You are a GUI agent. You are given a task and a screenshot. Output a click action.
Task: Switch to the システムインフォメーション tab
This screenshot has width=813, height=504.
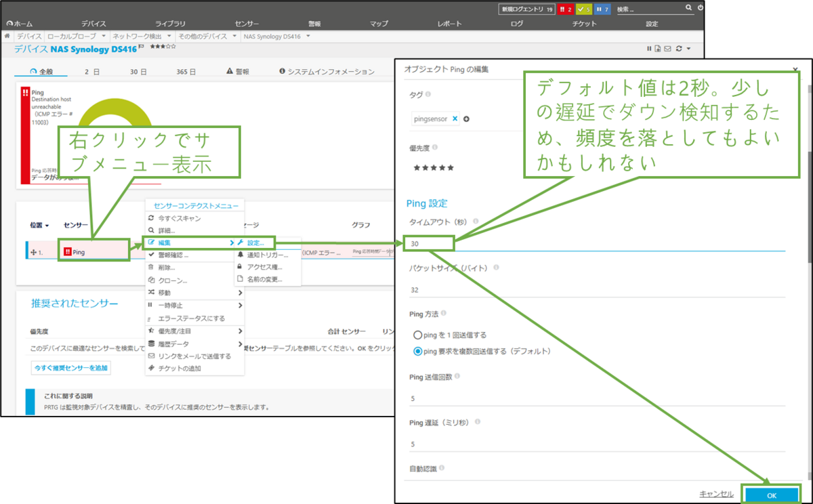(326, 72)
